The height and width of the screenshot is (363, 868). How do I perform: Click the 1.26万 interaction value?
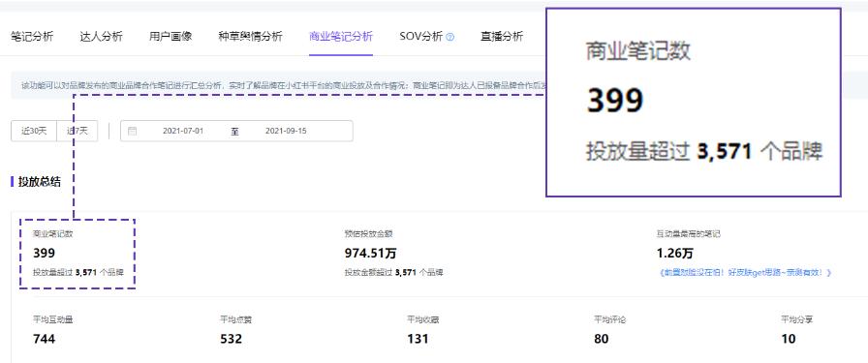point(674,254)
